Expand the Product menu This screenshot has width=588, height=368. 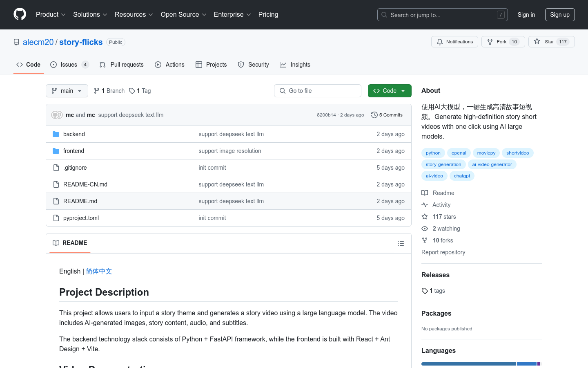point(51,15)
